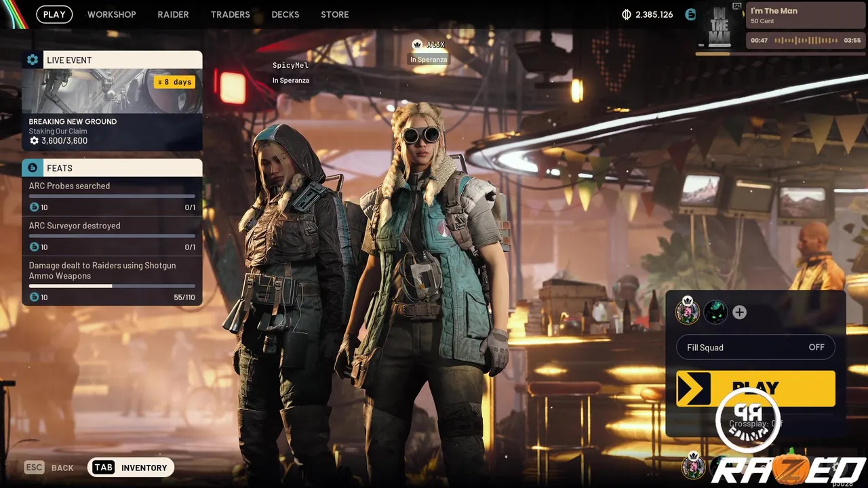Click the 50 Cent artist name
This screenshot has width=868, height=488.
tap(762, 21)
